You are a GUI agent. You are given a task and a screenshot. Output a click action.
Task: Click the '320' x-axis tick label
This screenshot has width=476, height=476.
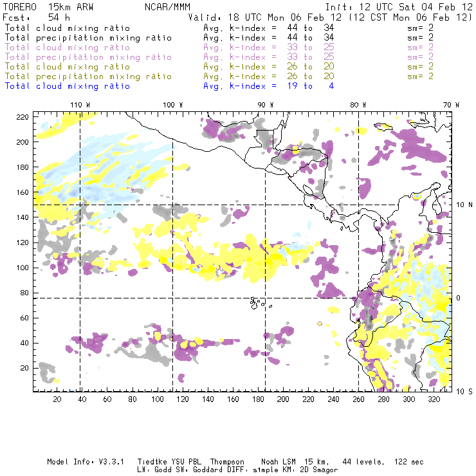(x=434, y=399)
